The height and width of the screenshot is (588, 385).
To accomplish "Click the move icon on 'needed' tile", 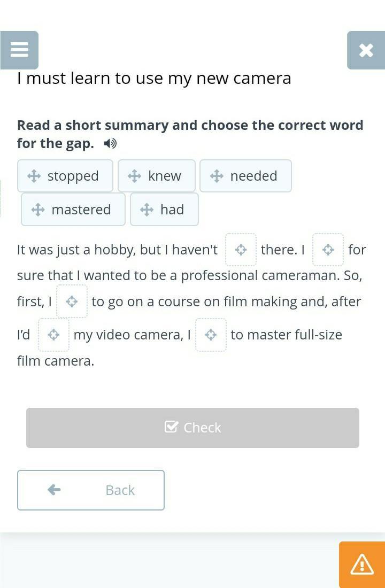I will [x=217, y=176].
